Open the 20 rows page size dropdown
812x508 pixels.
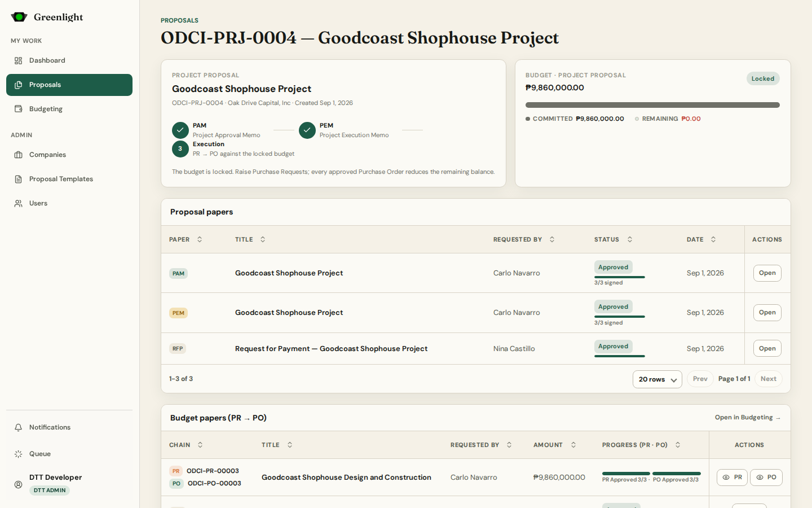657,379
